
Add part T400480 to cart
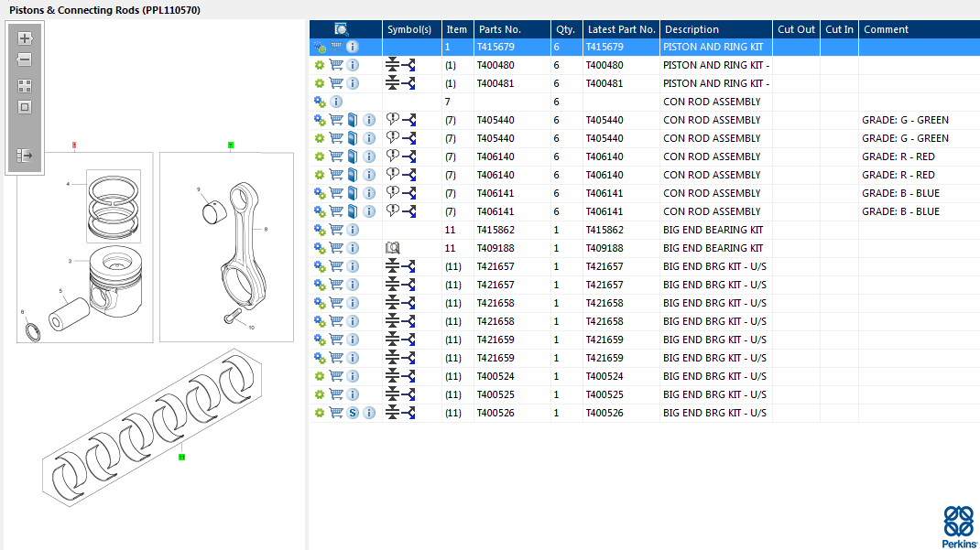click(336, 65)
